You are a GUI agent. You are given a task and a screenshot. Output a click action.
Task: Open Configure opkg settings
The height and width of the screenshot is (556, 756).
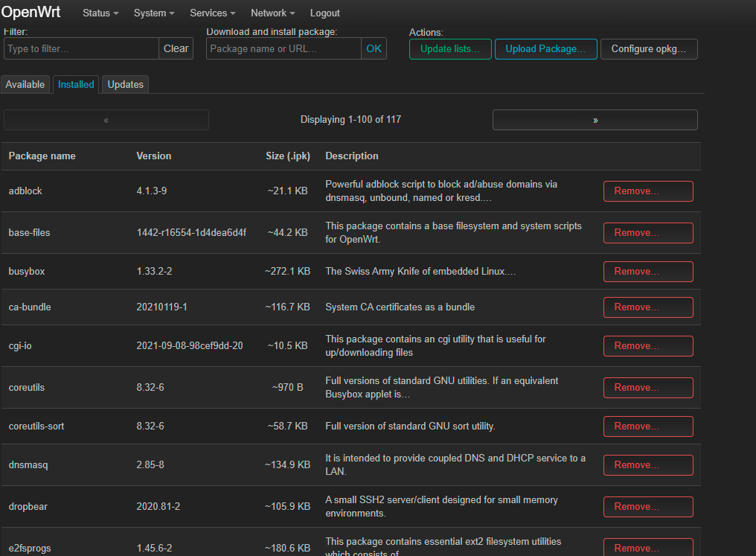click(649, 49)
